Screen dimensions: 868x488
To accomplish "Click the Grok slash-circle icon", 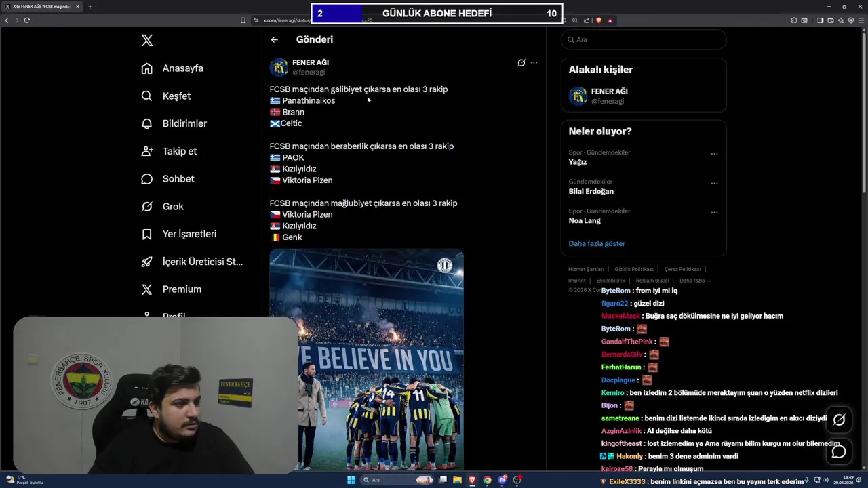I will coord(146,207).
